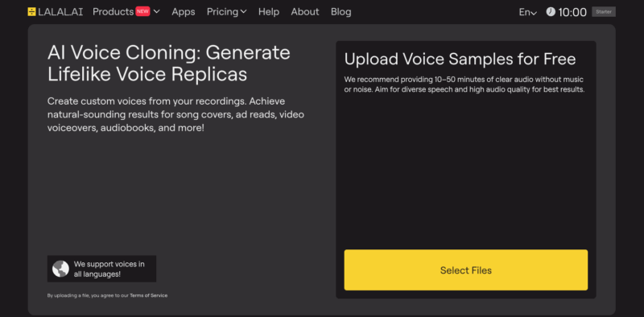644x317 pixels.
Task: Click the Products menu label
Action: [x=113, y=12]
